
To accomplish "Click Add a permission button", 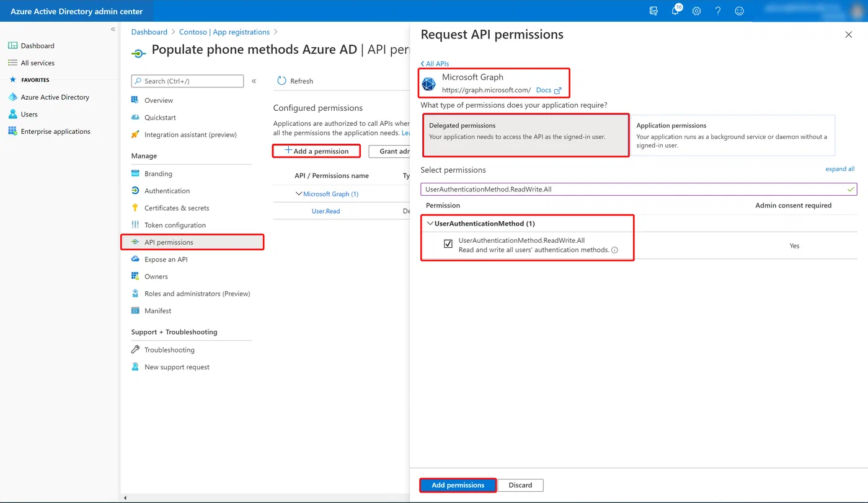I will pyautogui.click(x=316, y=151).
